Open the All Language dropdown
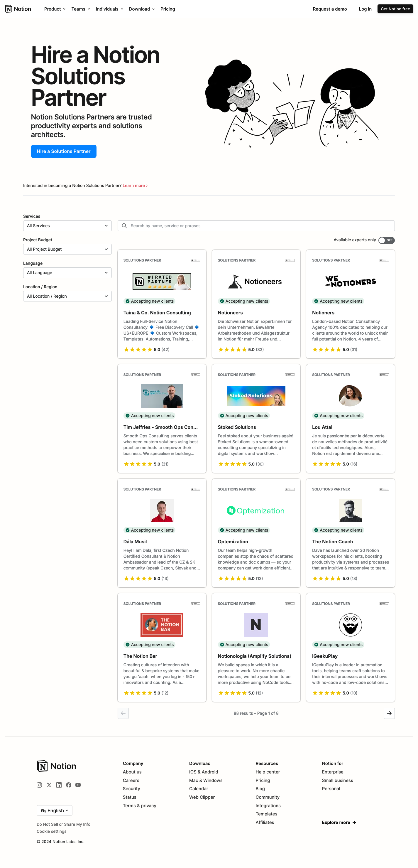This screenshot has width=418, height=868. coord(67,273)
